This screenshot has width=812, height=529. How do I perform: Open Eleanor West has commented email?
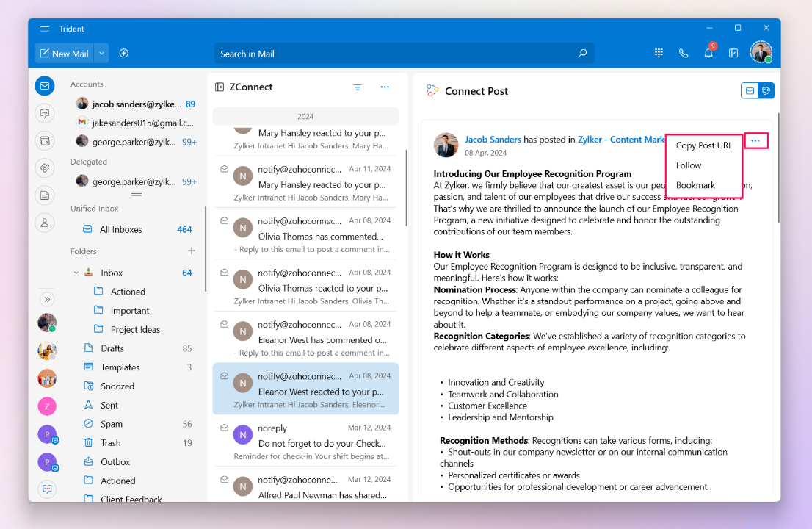tap(305, 337)
